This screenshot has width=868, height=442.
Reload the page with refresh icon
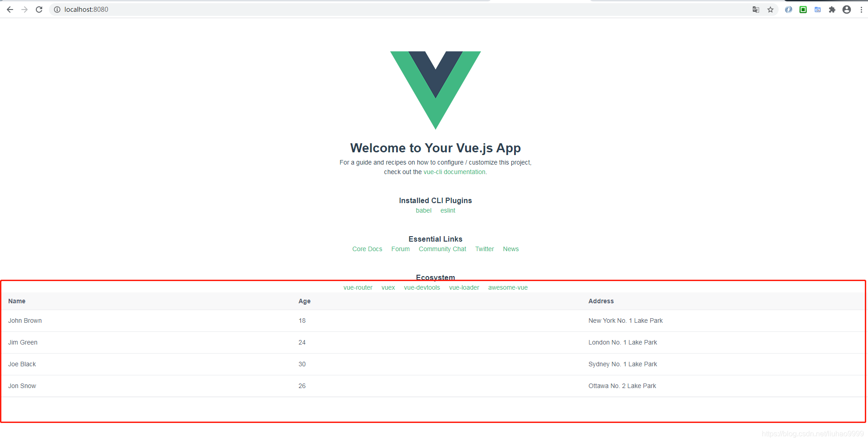click(39, 10)
